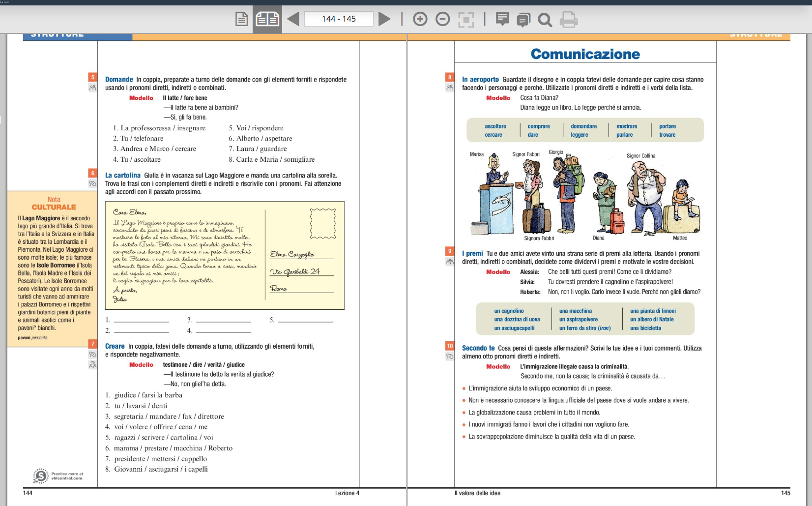
Task: Click the writing icon under activity 10
Action: (x=449, y=357)
